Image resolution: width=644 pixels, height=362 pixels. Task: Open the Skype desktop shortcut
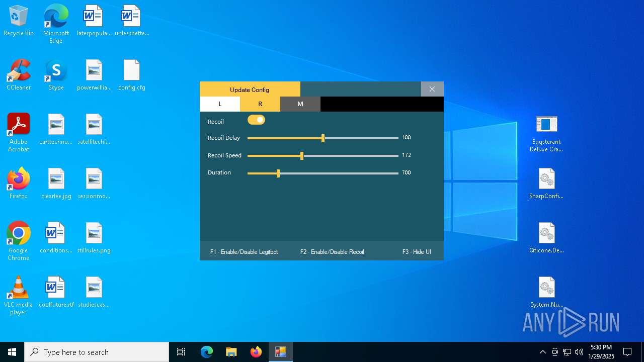(x=56, y=75)
